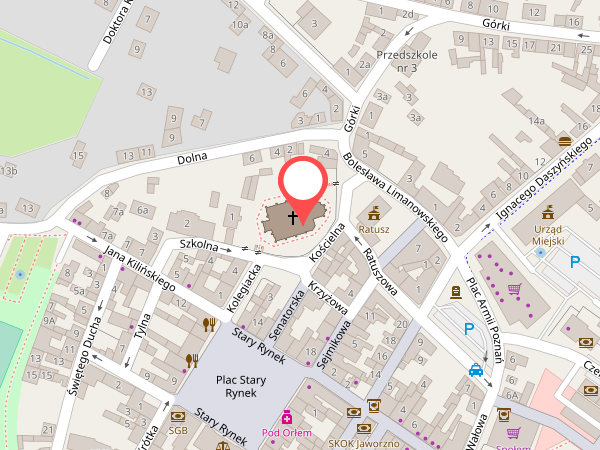Select the SKOK Jaworzno label
600x450 pixels.
point(364,444)
